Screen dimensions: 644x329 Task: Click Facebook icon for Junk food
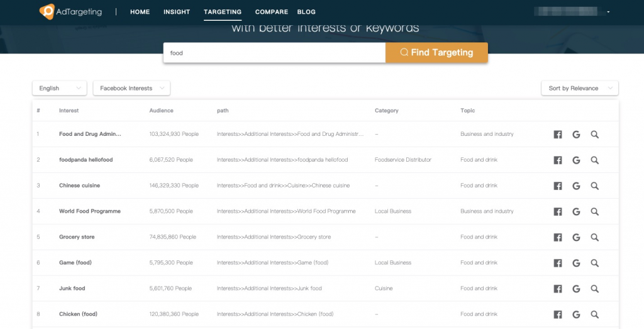[558, 289]
